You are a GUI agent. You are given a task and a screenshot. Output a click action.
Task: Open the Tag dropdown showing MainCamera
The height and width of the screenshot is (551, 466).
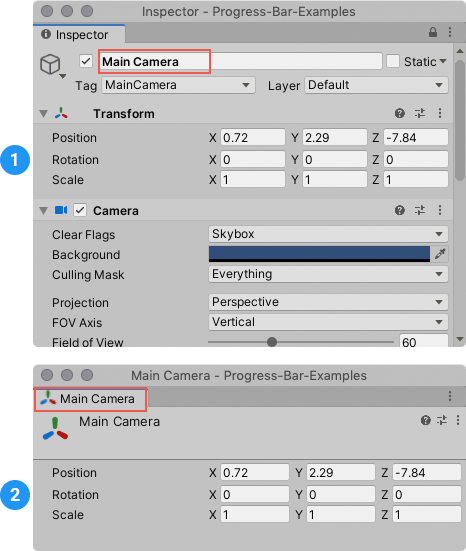pyautogui.click(x=178, y=85)
